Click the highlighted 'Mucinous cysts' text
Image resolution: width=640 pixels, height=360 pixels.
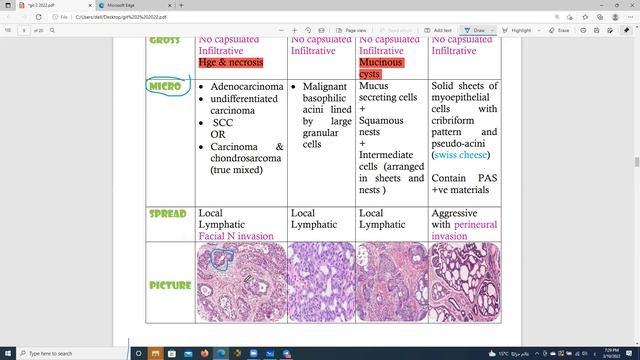(x=381, y=68)
